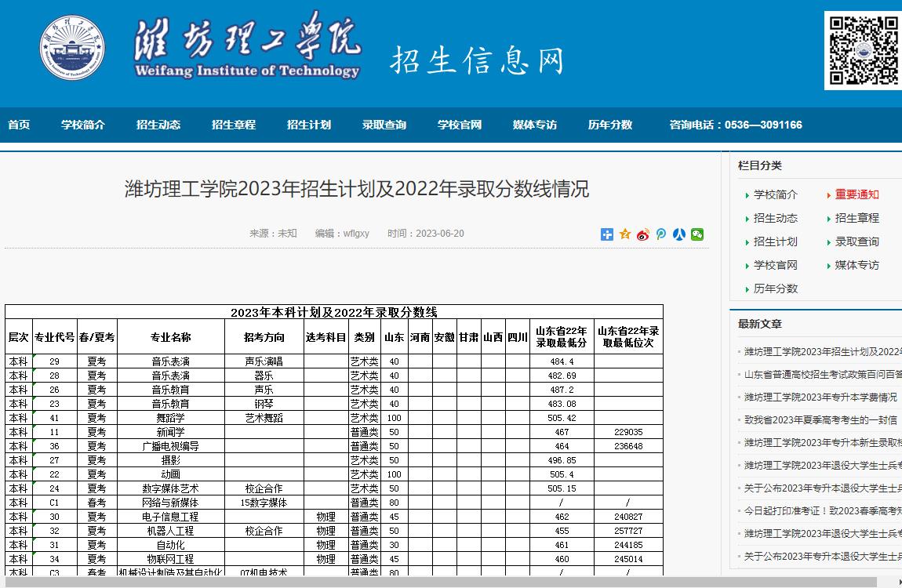Click the cell 15数字媒体
This screenshot has height=588, width=902.
point(264,503)
